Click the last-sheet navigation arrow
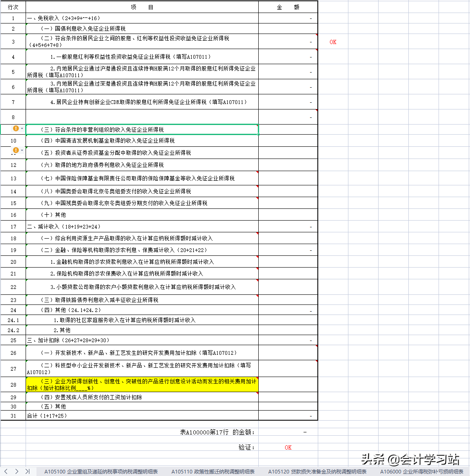The height and width of the screenshot is (476, 470). (28, 471)
